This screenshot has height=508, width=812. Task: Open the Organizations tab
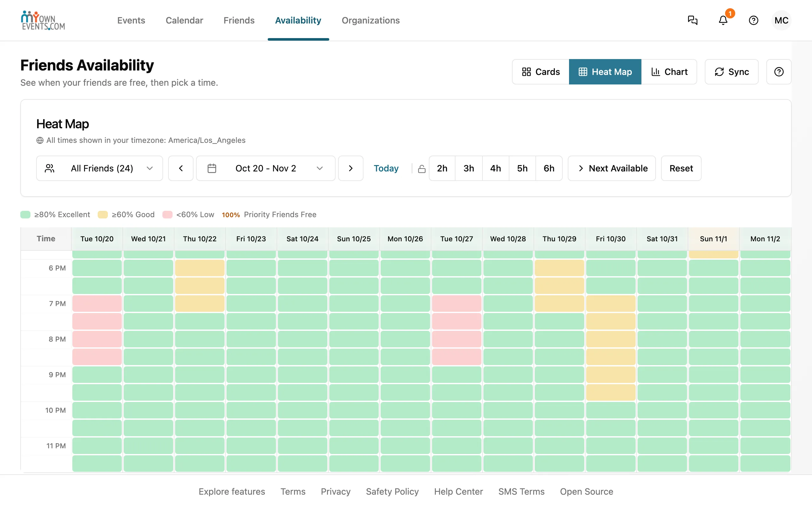370,21
